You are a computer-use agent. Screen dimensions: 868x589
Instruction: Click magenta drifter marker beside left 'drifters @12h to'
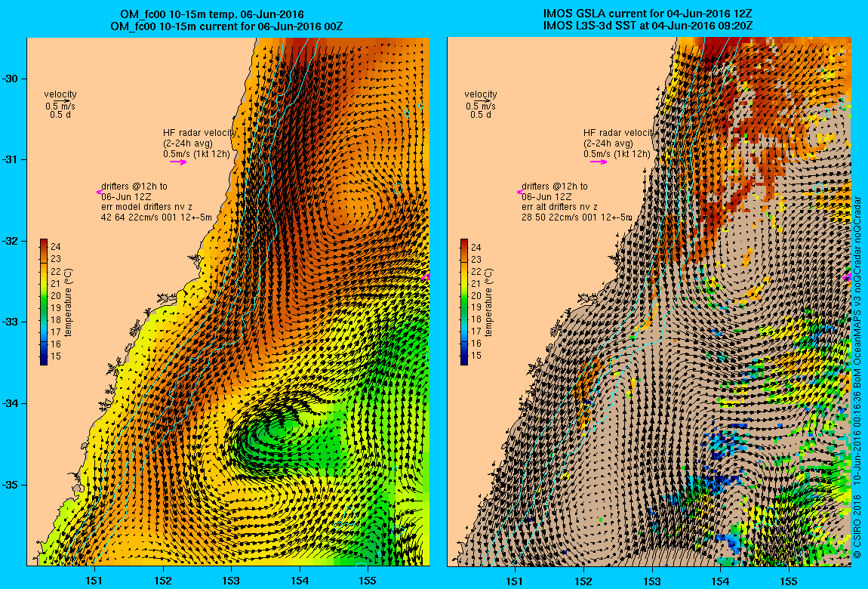pyautogui.click(x=99, y=192)
